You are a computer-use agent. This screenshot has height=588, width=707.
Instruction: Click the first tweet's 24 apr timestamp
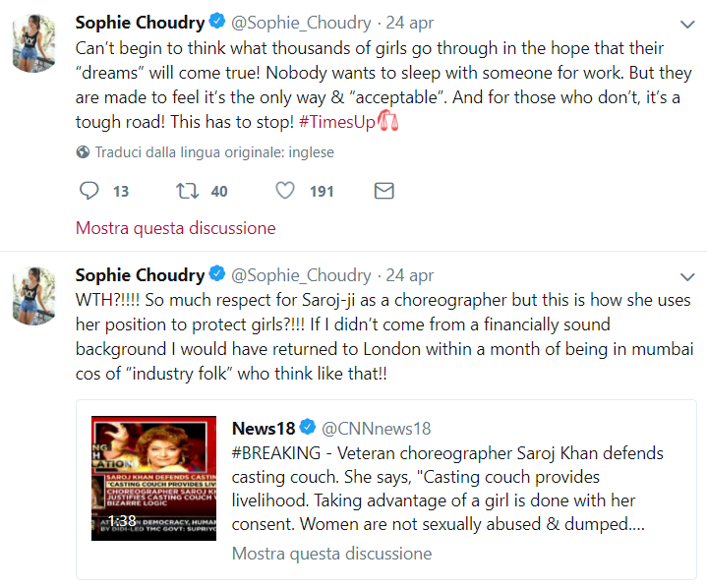(x=409, y=23)
